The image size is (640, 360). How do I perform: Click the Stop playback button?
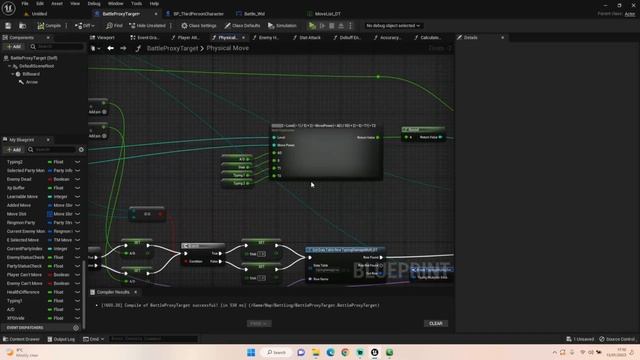(331, 26)
